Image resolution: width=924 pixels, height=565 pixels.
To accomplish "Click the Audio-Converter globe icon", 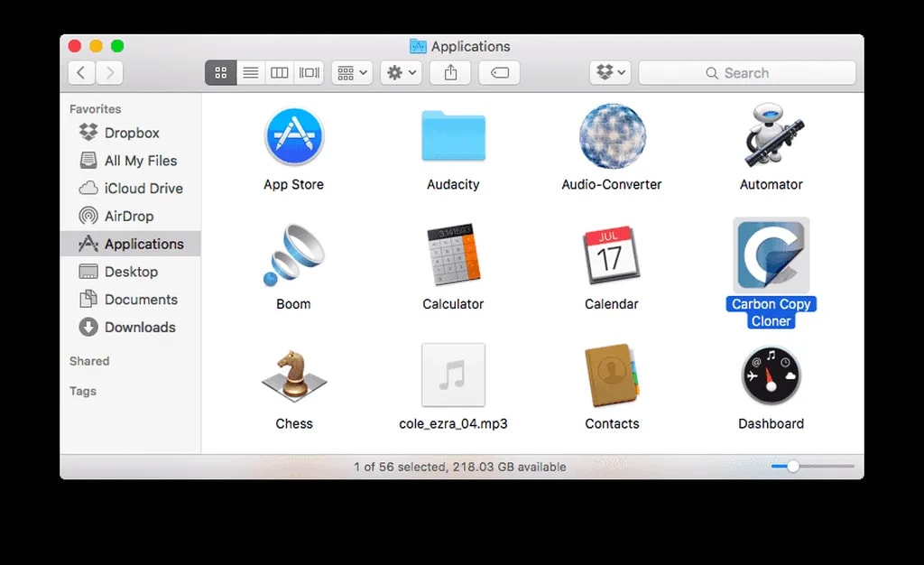I will [x=611, y=136].
